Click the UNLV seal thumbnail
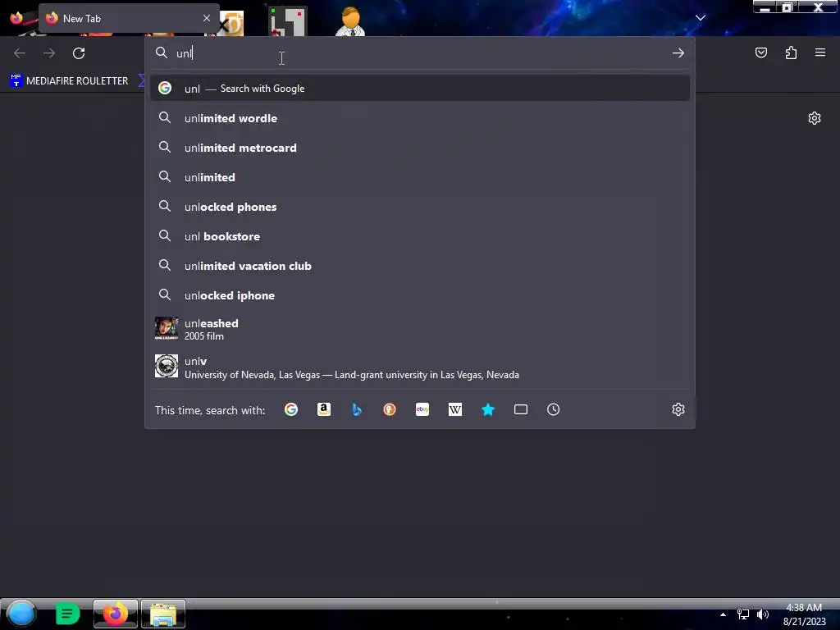 [x=167, y=366]
